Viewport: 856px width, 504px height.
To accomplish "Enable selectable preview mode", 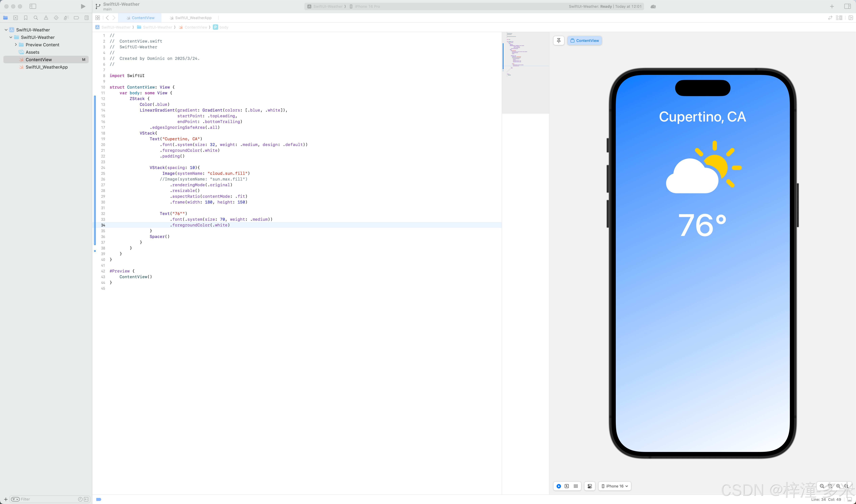I will 567,486.
